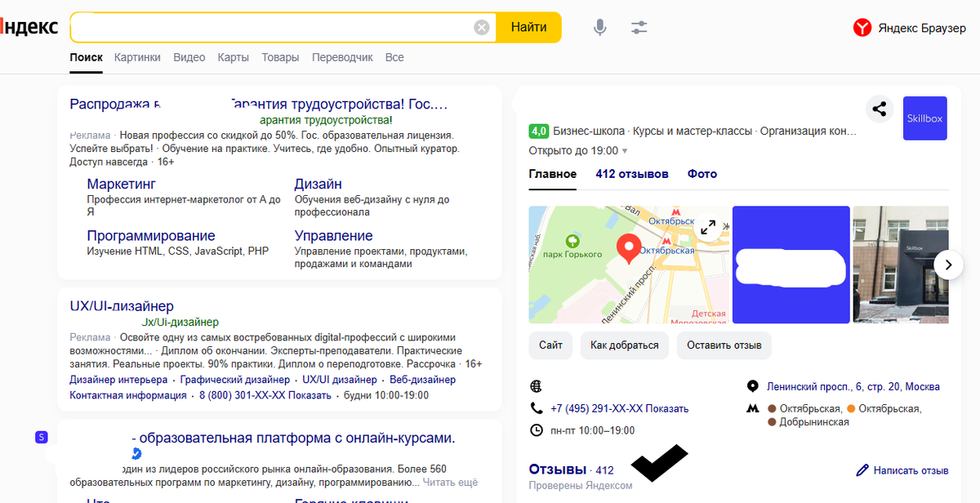This screenshot has height=503, width=980.
Task: Click the metro M icon
Action: (753, 408)
